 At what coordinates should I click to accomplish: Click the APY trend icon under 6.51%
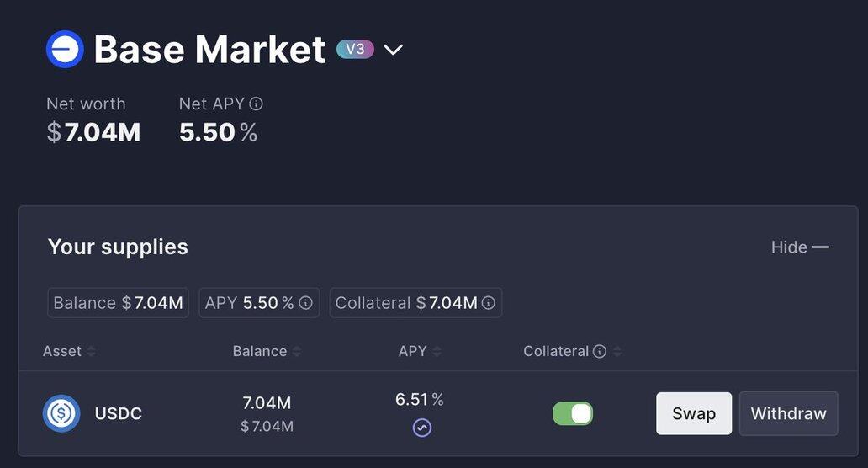421,428
